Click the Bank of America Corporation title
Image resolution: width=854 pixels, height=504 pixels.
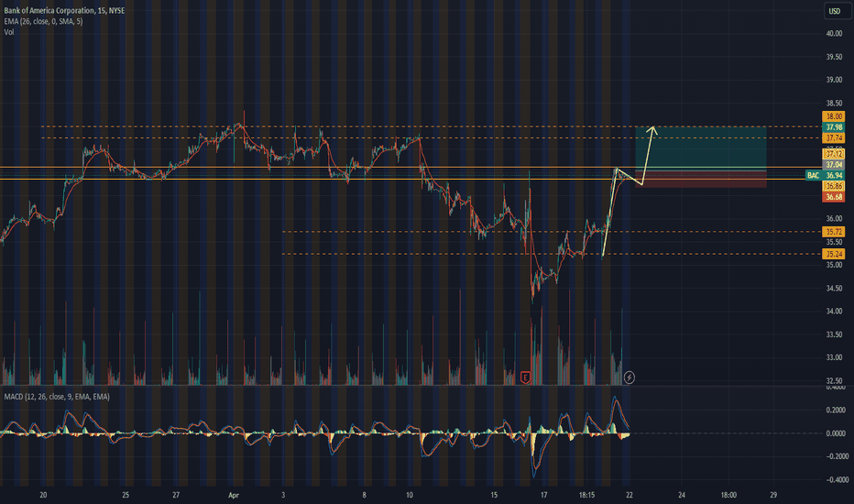[x=64, y=10]
